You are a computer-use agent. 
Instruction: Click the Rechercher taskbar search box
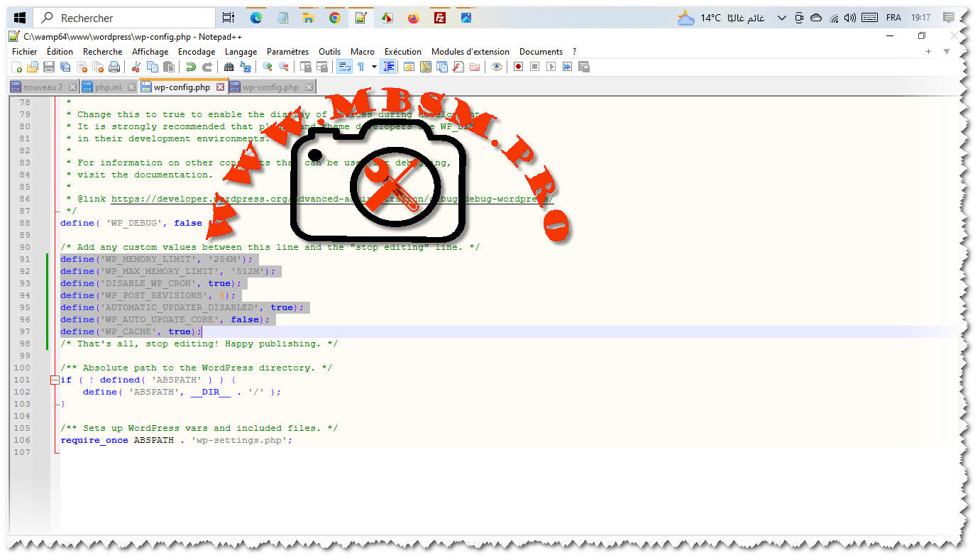124,18
